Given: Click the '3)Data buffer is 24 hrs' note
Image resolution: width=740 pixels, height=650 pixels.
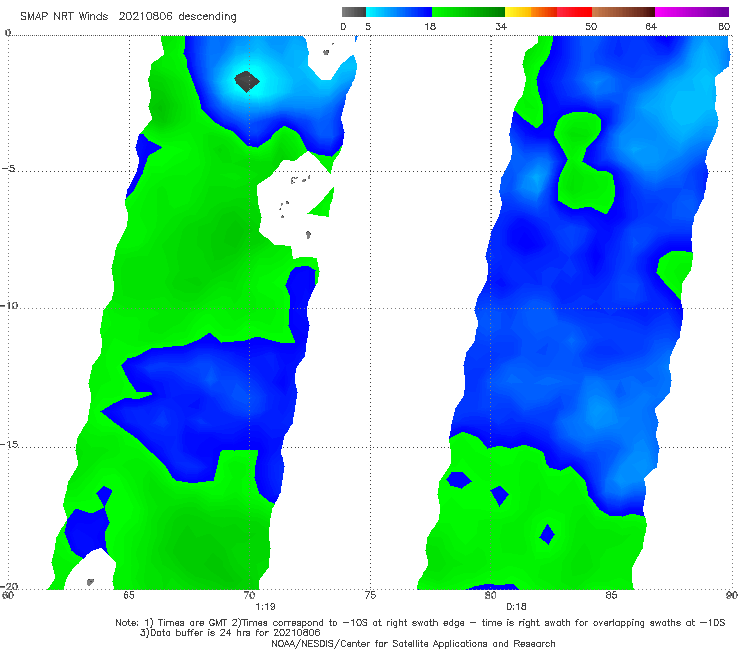Looking at the screenshot, I should click(x=230, y=633).
